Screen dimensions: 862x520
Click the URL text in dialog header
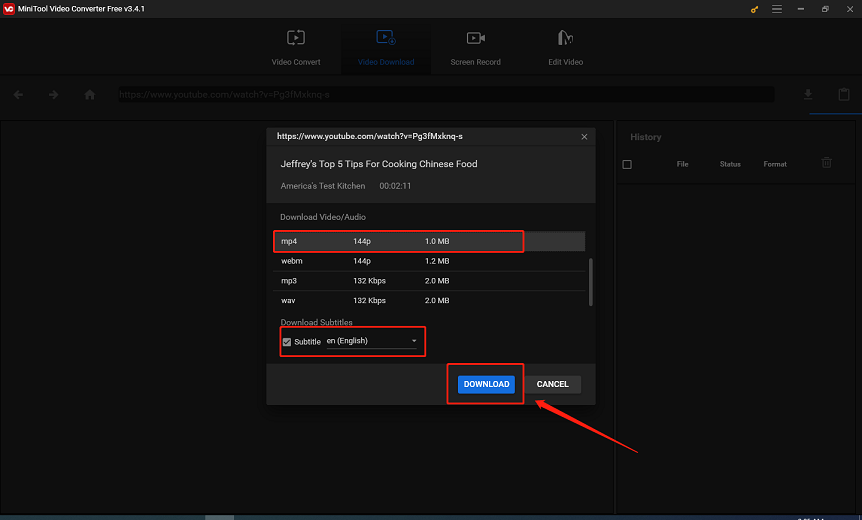pos(369,136)
